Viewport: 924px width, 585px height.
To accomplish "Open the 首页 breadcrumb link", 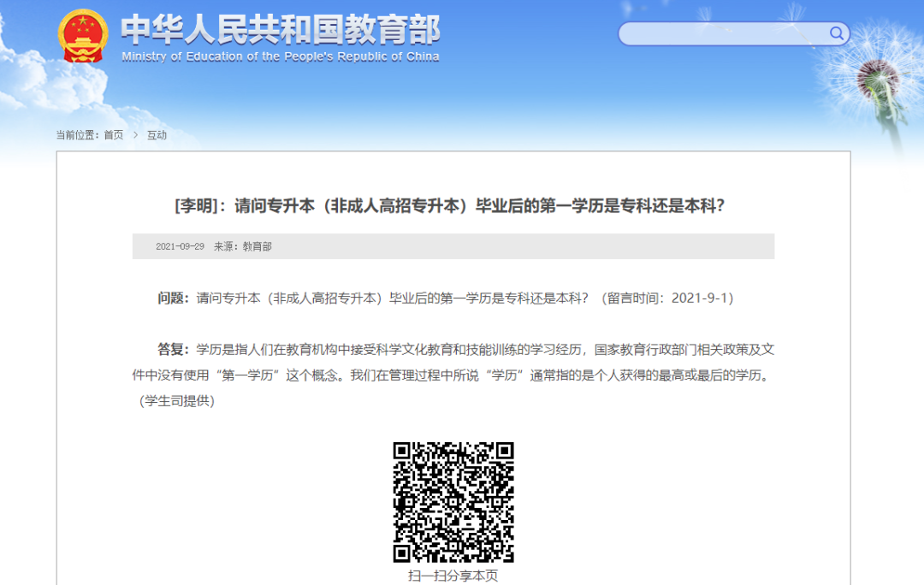I will pos(113,134).
